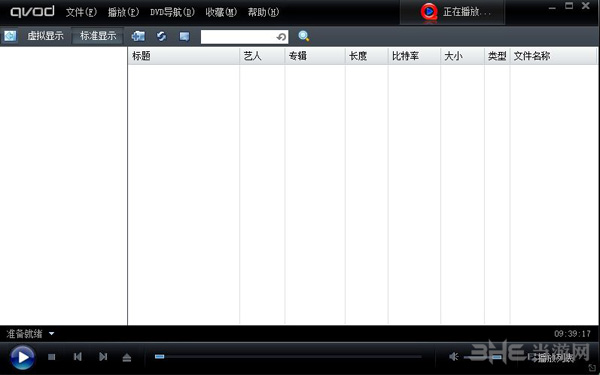
Task: Select the 标准显示 view
Action: tap(98, 36)
